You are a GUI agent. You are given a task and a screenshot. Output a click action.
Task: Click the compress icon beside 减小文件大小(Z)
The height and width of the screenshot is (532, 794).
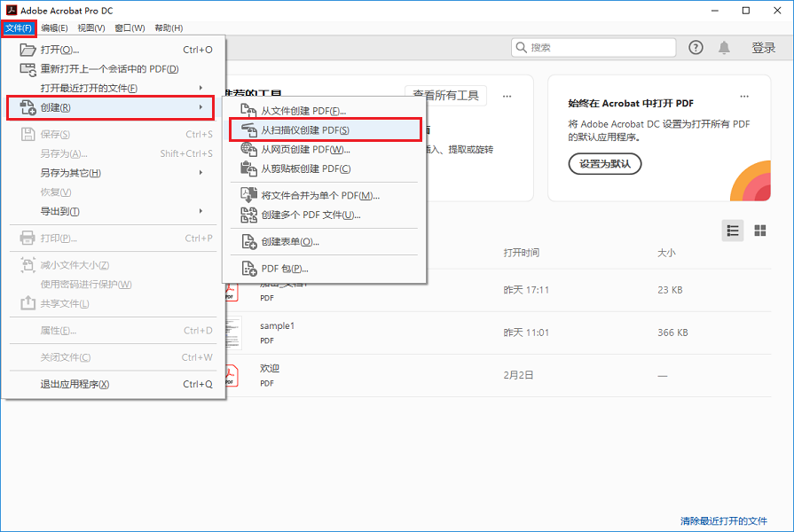tap(28, 265)
